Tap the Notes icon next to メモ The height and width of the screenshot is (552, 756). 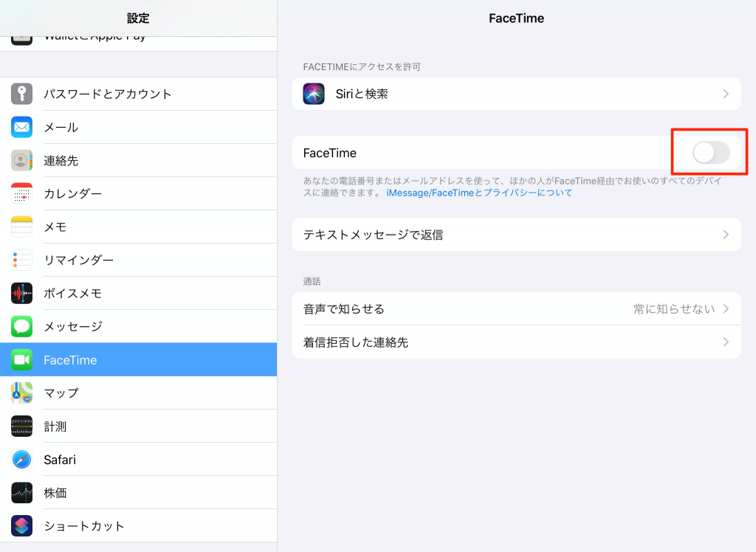point(21,227)
